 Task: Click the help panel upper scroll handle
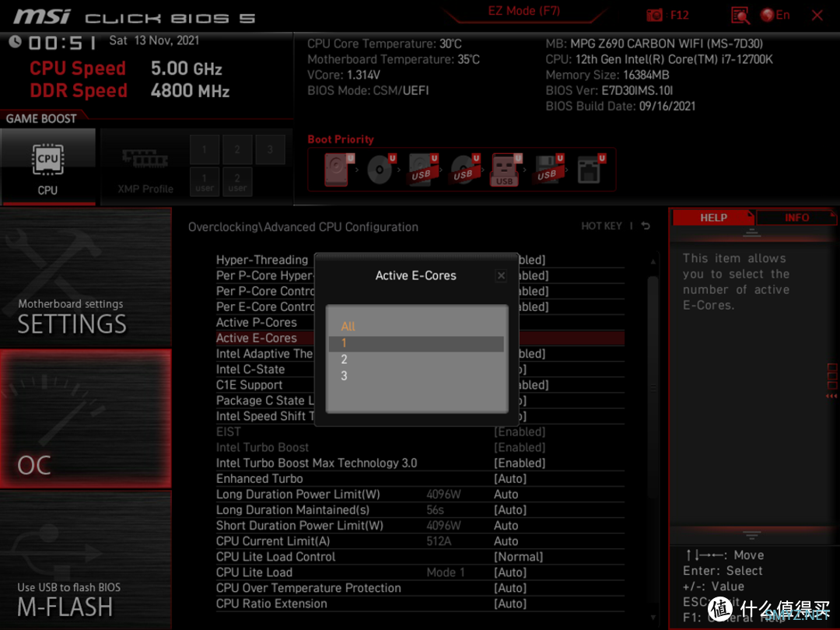click(x=751, y=233)
